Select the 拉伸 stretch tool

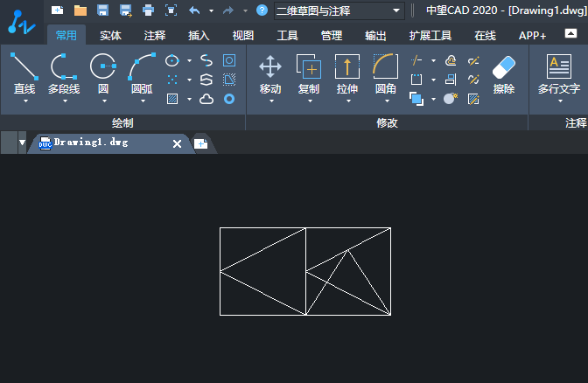tap(347, 73)
